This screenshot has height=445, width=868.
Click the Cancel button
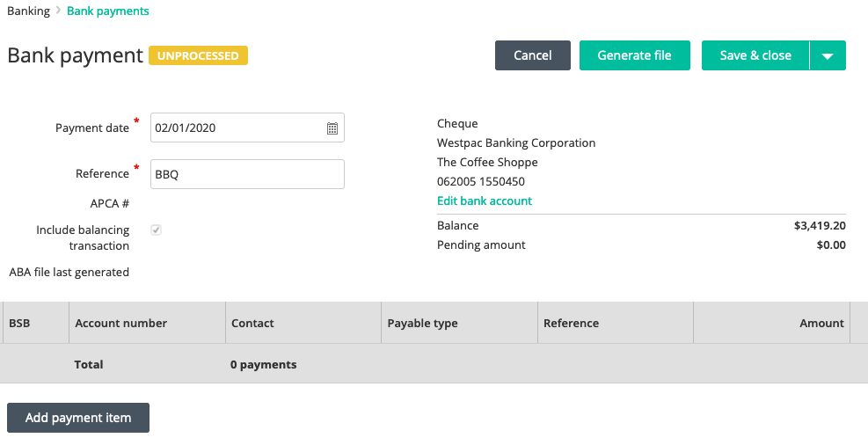(x=533, y=55)
